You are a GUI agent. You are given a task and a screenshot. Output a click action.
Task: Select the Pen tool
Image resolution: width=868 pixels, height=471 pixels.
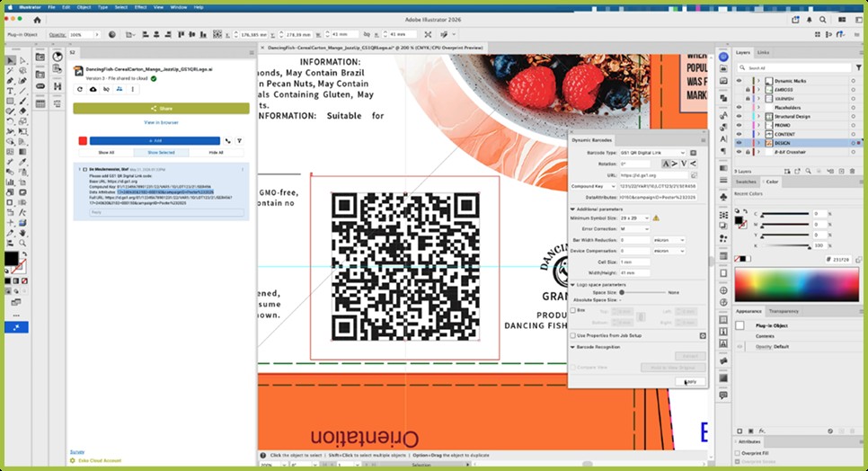(x=11, y=81)
